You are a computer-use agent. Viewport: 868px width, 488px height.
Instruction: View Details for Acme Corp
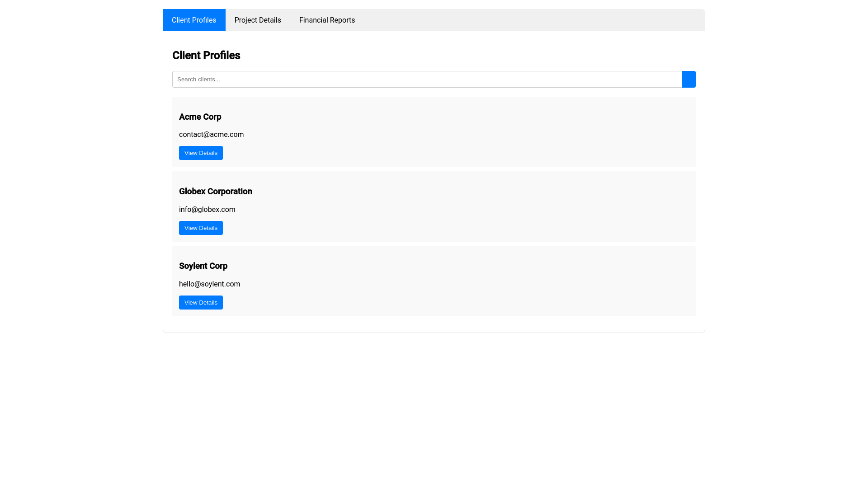[x=201, y=153]
